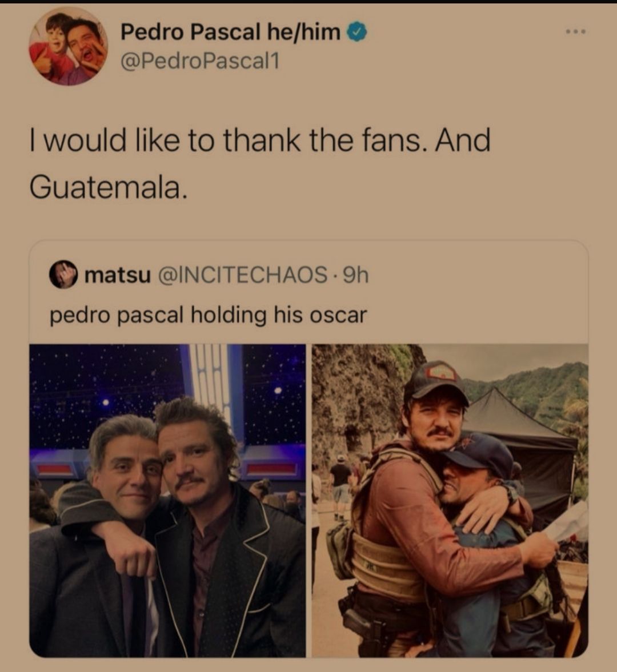The image size is (617, 672).
Task: Click the word "And" ending the first tweet line
Action: (x=463, y=140)
